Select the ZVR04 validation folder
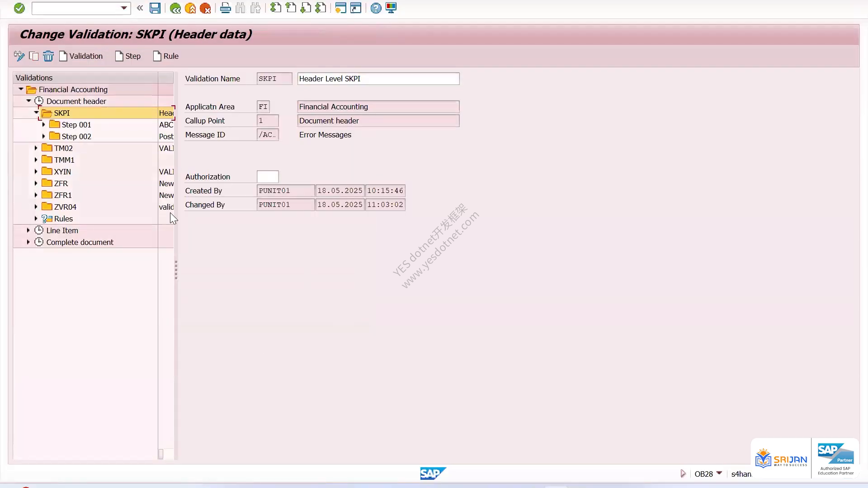The width and height of the screenshot is (868, 488). pyautogui.click(x=65, y=207)
